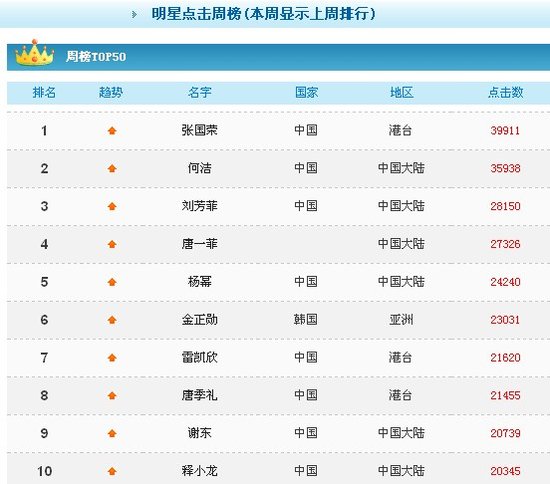This screenshot has height=484, width=550.
Task: Click the 国家 column header
Action: coord(306,93)
